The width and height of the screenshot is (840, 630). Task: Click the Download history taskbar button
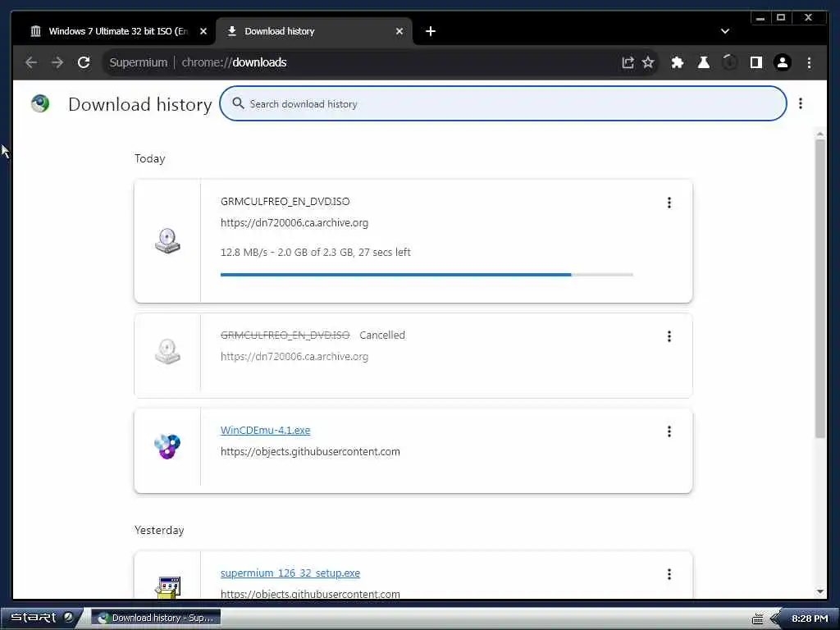tap(156, 618)
